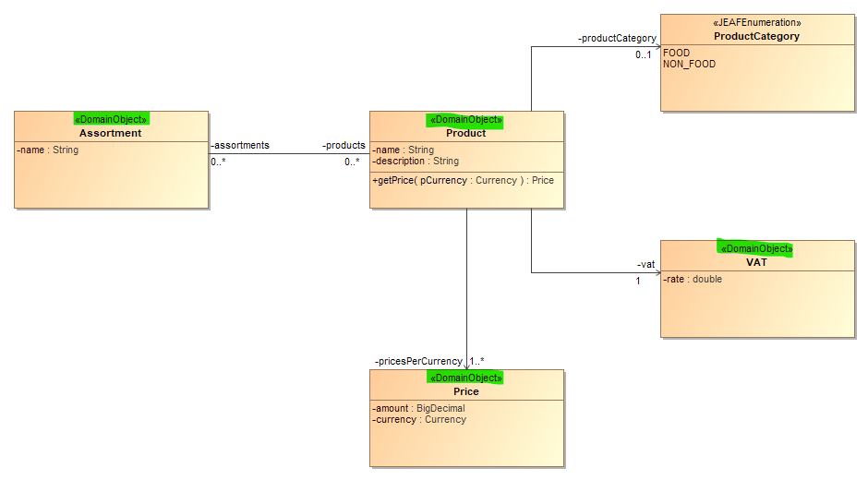Select the amount : BigDecimal attribute
Viewport: 868px width, 480px height.
point(419,408)
